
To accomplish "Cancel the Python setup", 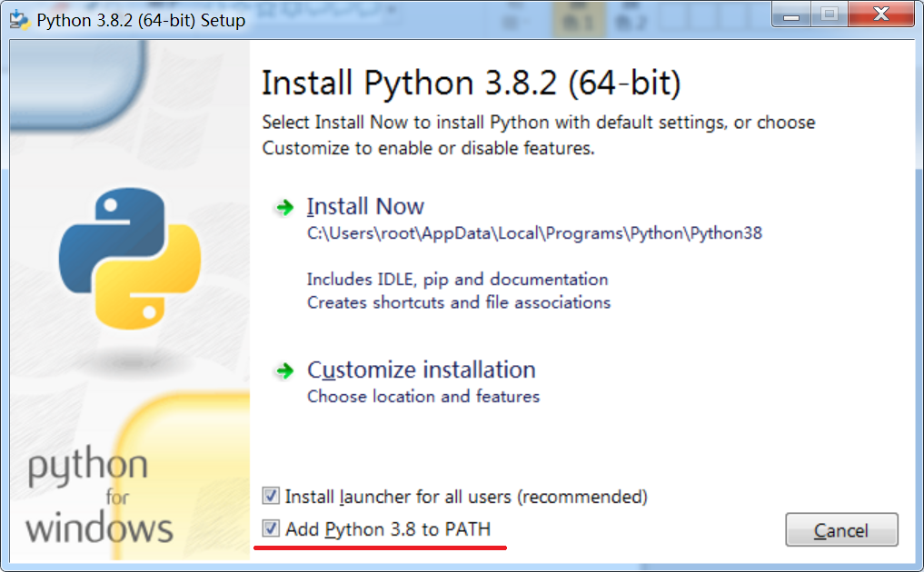I will [x=841, y=530].
